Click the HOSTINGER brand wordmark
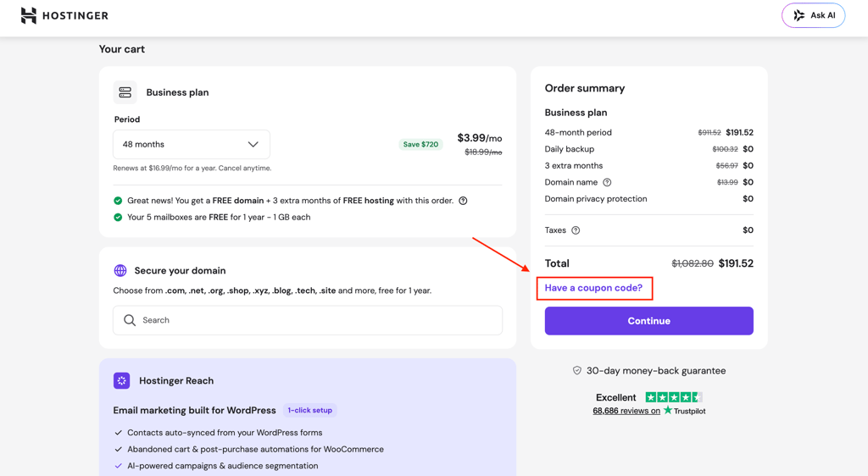 tap(75, 15)
